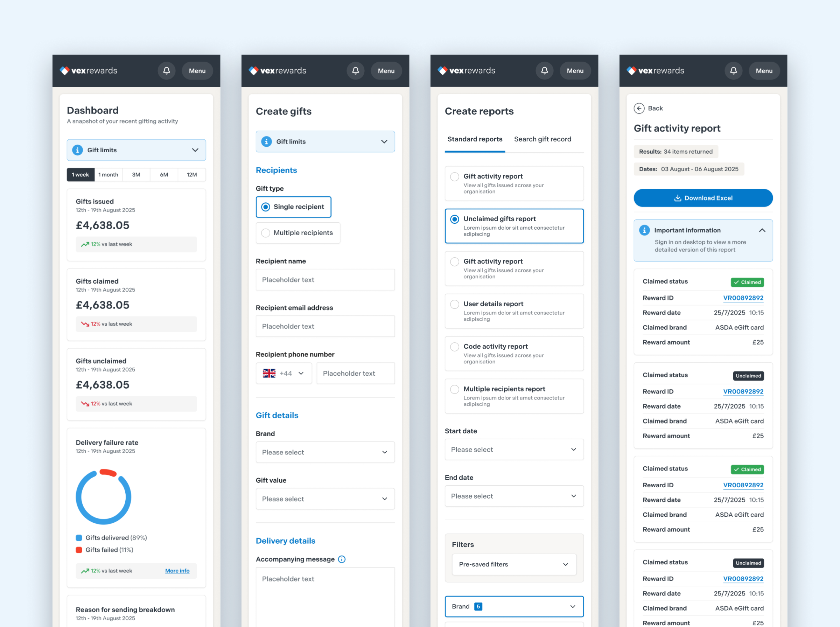Select the Unclaimed gifts report radio
This screenshot has width=840, height=627.
(x=514, y=226)
